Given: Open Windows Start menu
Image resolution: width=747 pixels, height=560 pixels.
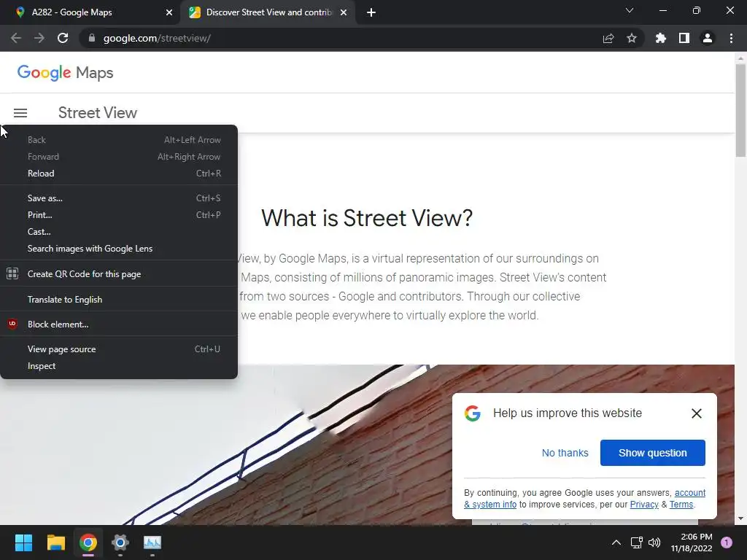Looking at the screenshot, I should [x=23, y=542].
